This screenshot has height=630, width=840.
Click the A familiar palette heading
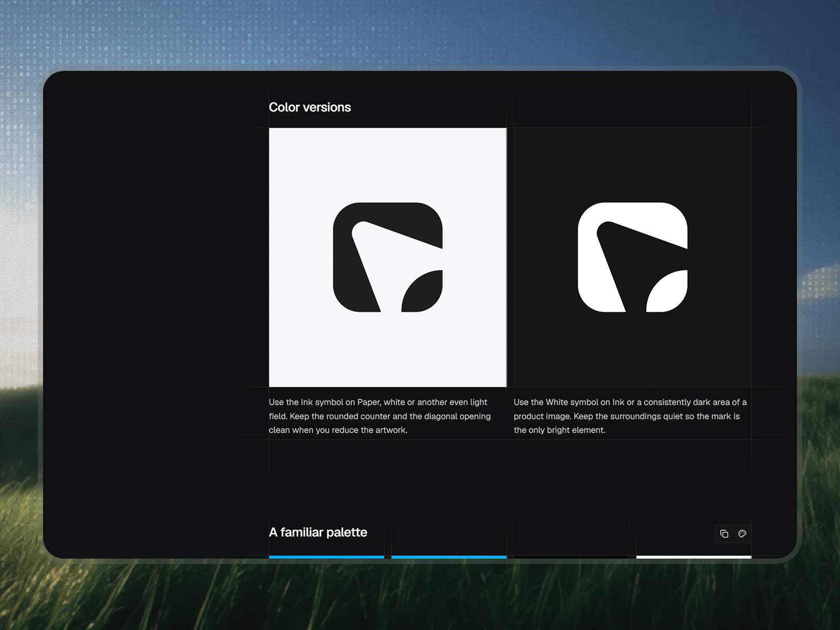318,532
